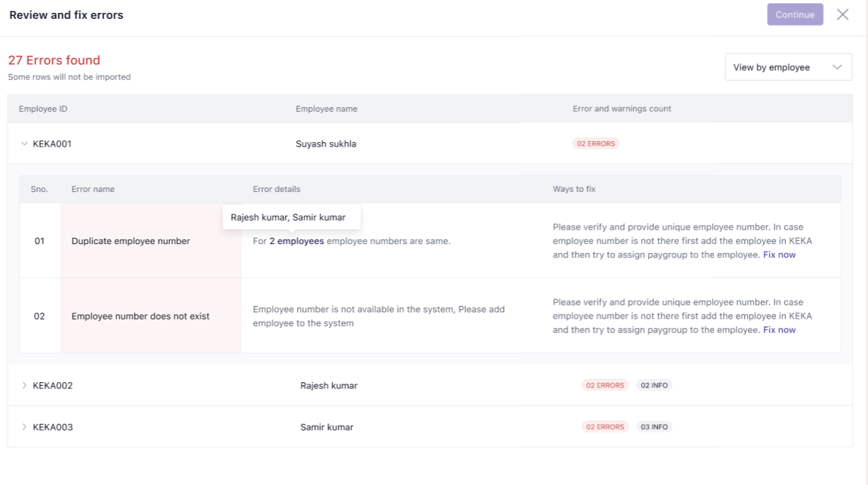The image size is (868, 485).
Task: Click the 2 employees link
Action: (x=296, y=241)
